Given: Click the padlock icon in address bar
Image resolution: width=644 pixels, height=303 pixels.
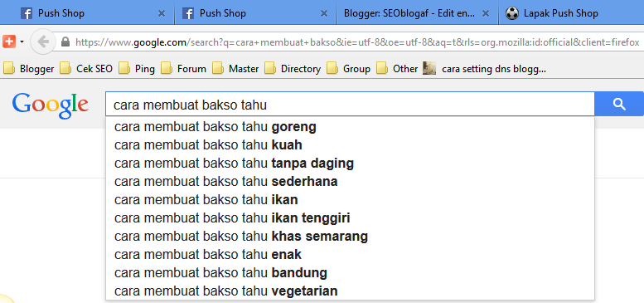Looking at the screenshot, I should point(65,42).
